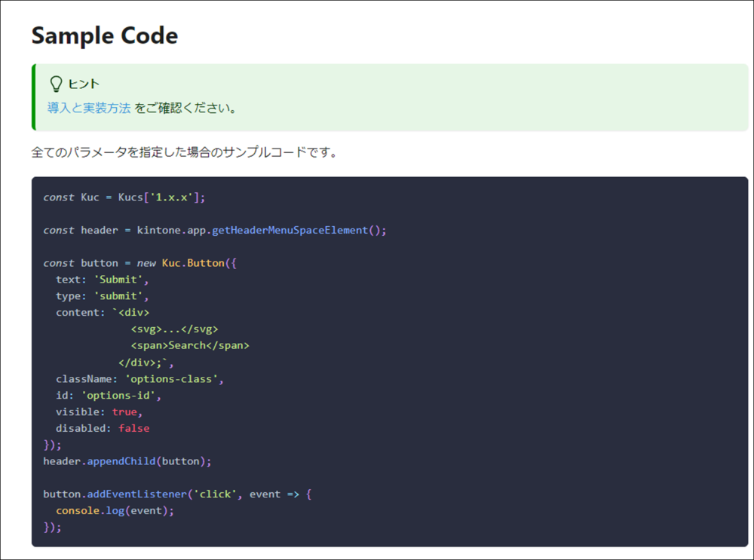Click Kuc.Button in the code block
This screenshot has width=754, height=560.
click(193, 263)
